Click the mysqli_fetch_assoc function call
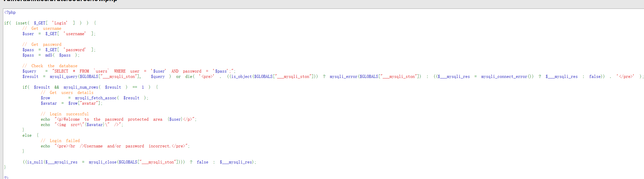 click(96, 98)
